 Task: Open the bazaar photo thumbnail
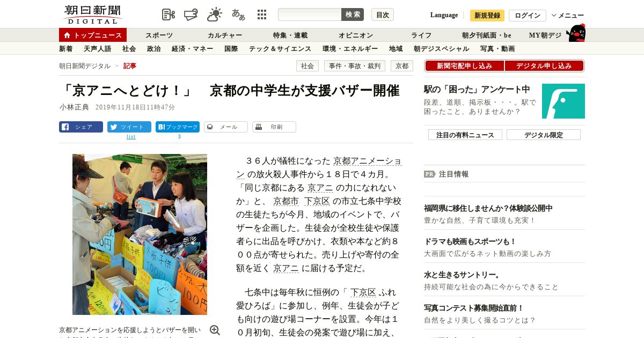pos(140,234)
